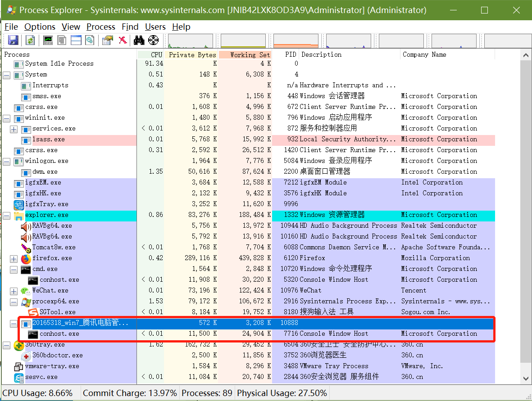Select the System Idle Process row
The width and height of the screenshot is (532, 401).
tap(248, 64)
